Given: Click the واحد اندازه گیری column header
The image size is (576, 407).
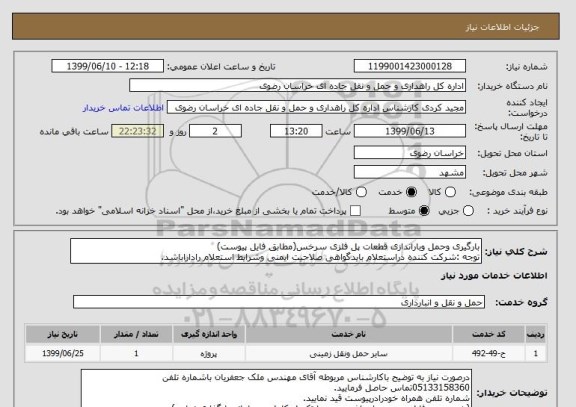Looking at the screenshot, I should click(x=209, y=334).
